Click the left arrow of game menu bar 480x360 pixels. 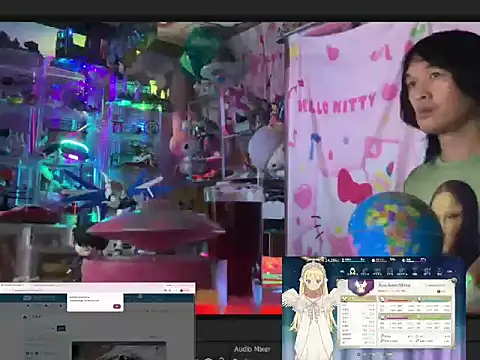point(341,272)
